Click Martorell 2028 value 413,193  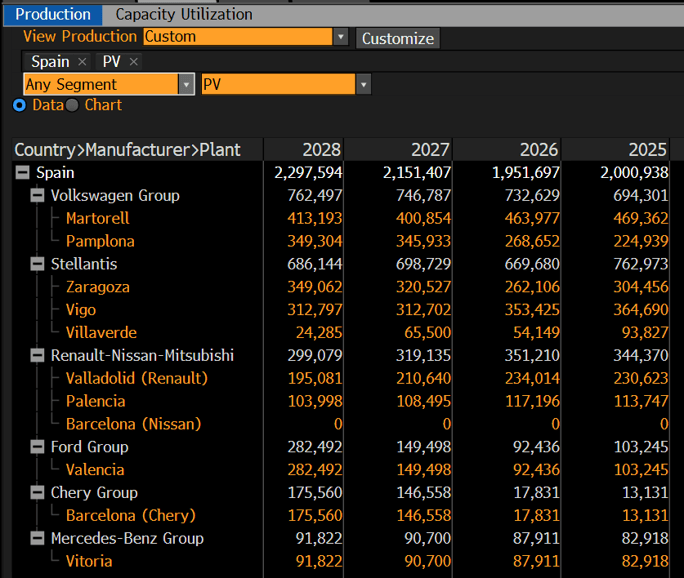click(x=315, y=218)
